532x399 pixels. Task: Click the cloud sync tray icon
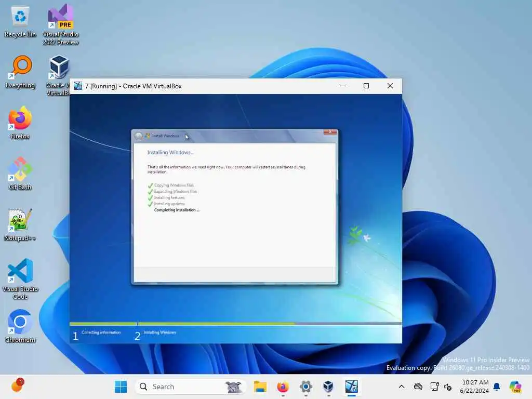pos(418,387)
